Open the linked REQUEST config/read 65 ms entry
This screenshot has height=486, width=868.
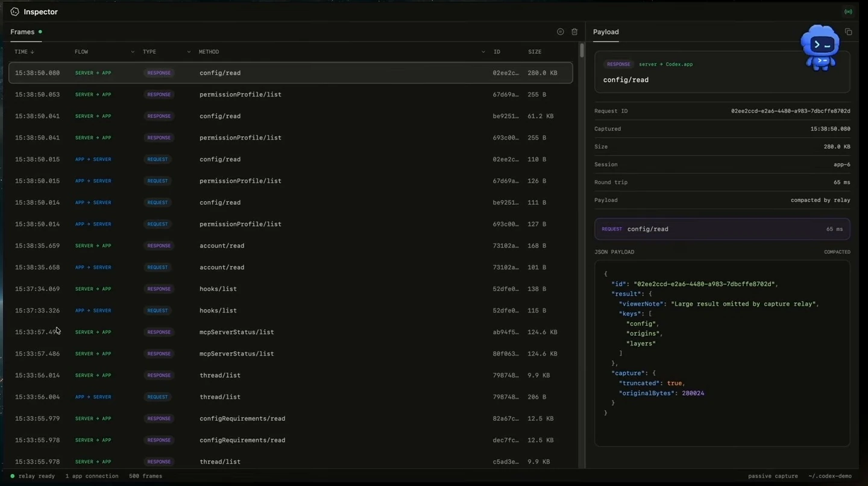(722, 229)
